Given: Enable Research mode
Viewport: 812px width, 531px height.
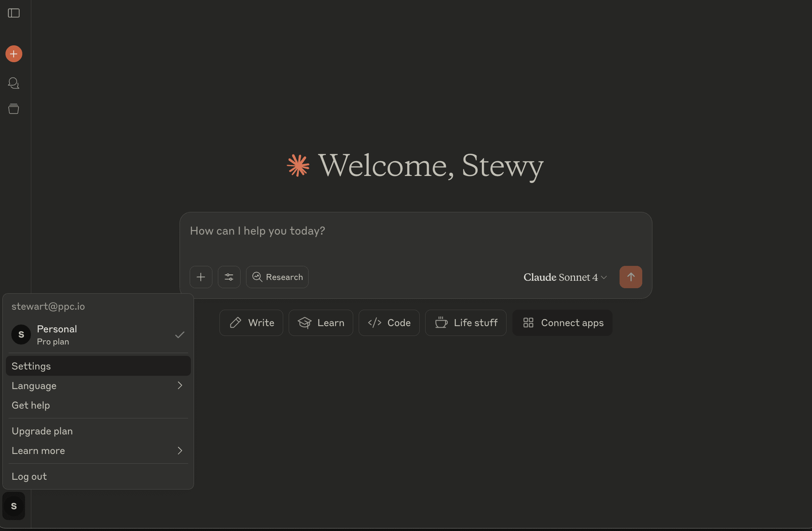Looking at the screenshot, I should coord(277,277).
